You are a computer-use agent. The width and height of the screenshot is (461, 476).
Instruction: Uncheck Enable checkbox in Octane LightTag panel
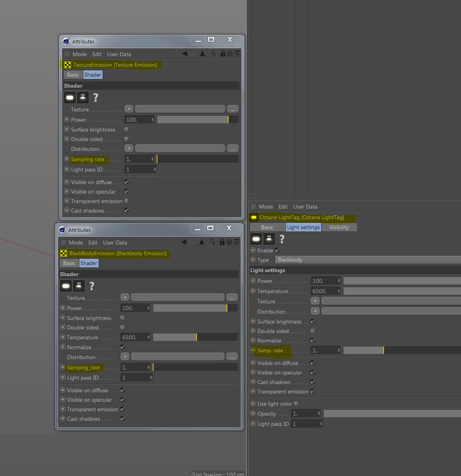277,250
